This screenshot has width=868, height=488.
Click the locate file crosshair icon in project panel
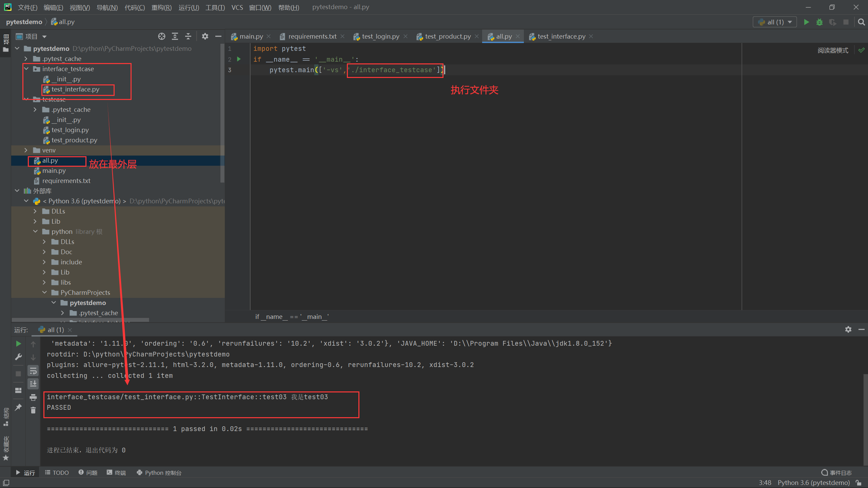[162, 36]
